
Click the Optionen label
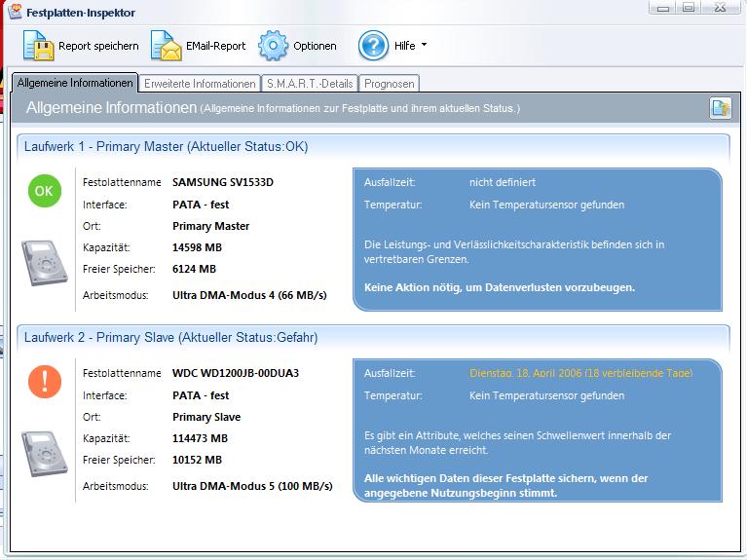pyautogui.click(x=315, y=46)
